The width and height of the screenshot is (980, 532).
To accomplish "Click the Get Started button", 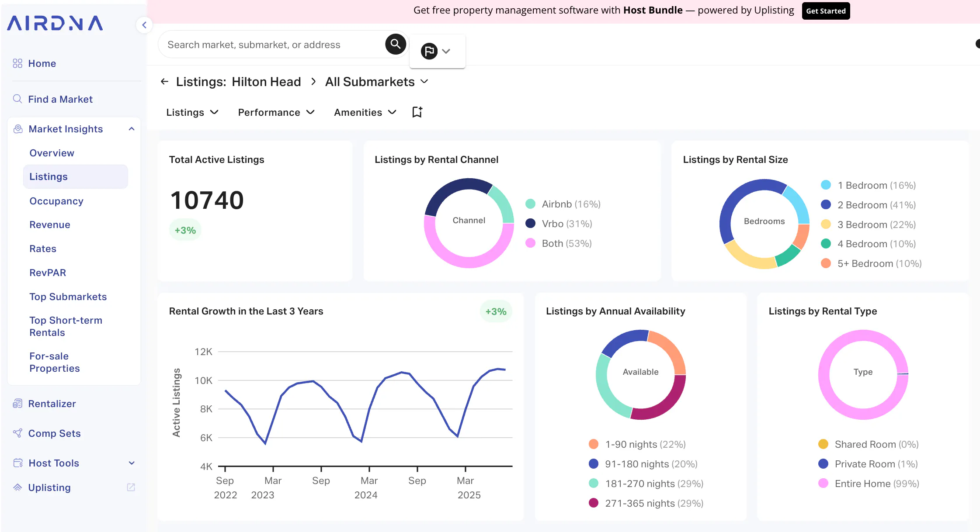I will (x=826, y=11).
